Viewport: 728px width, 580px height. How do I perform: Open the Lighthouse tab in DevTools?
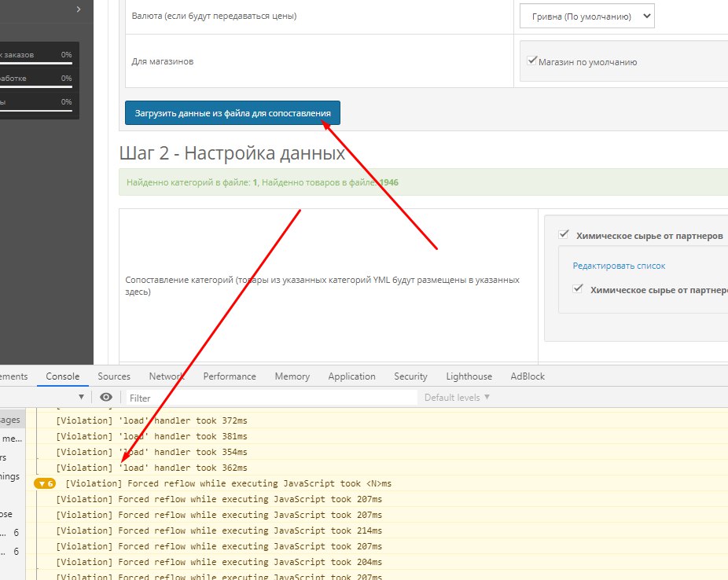[469, 376]
